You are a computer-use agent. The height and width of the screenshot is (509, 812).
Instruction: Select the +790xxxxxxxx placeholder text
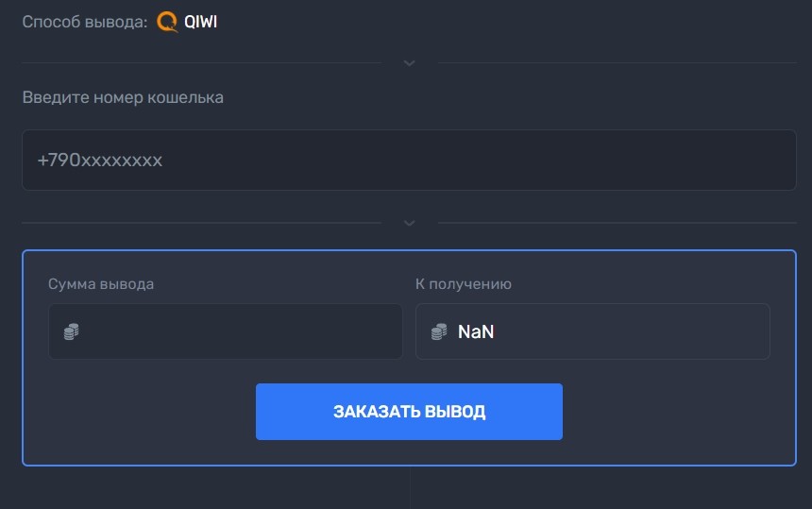[100, 160]
